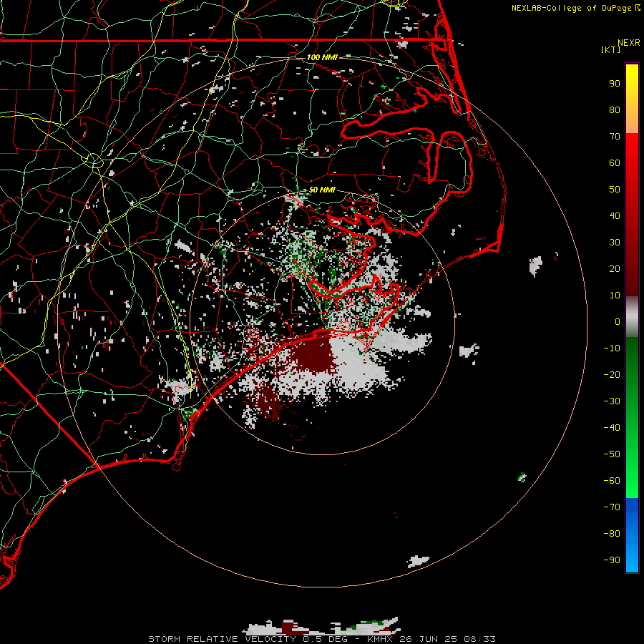Click the -60 value on the velocity scale

[x=612, y=481]
